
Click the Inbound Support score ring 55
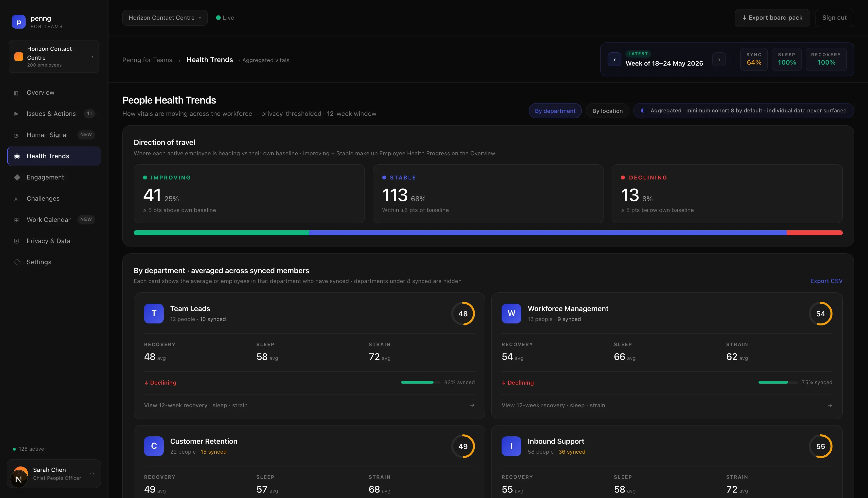820,446
